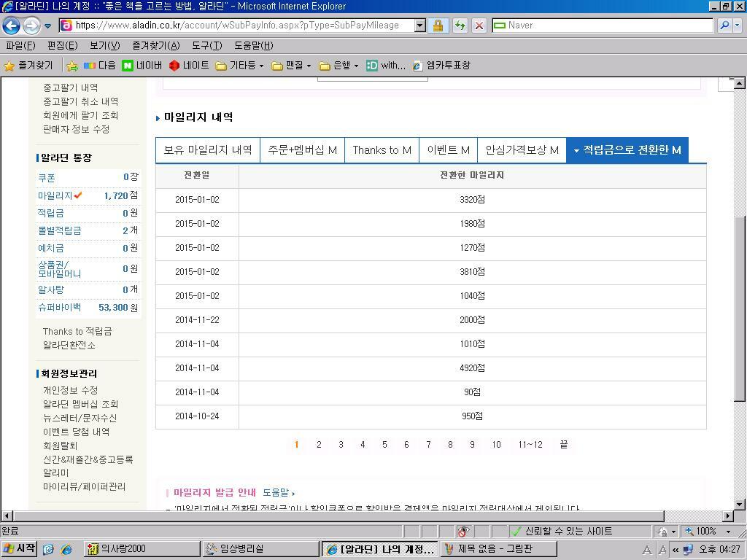The height and width of the screenshot is (560, 747).
Task: Open the 알사탕 sidebar link
Action: 50,289
